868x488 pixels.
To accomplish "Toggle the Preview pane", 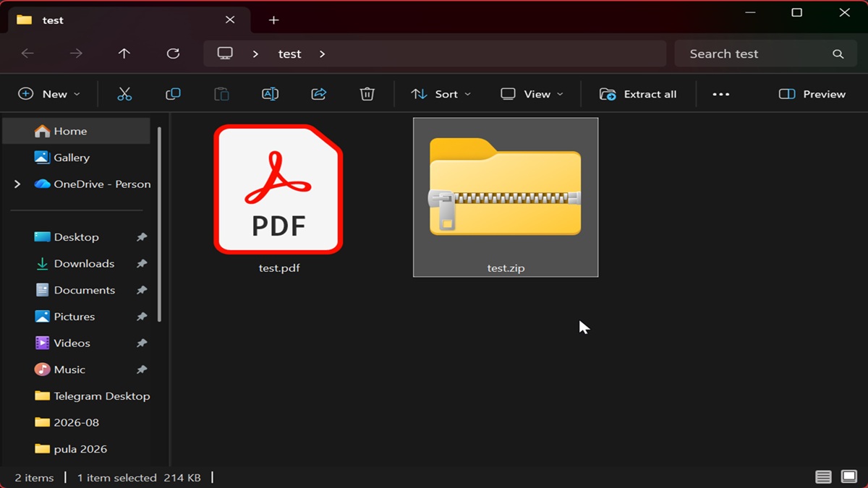I will (x=812, y=94).
